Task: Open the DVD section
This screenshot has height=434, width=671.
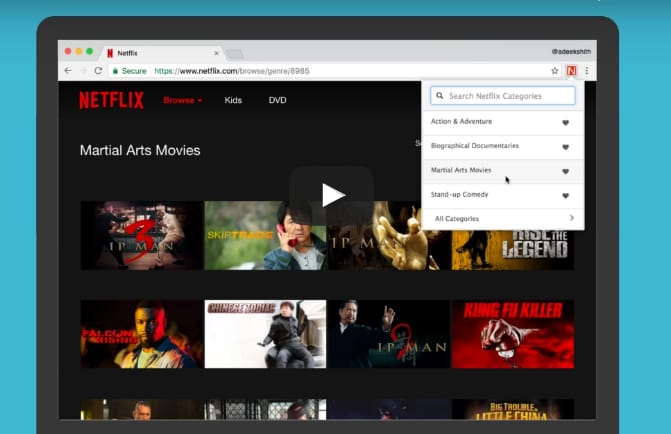Action: (x=277, y=100)
